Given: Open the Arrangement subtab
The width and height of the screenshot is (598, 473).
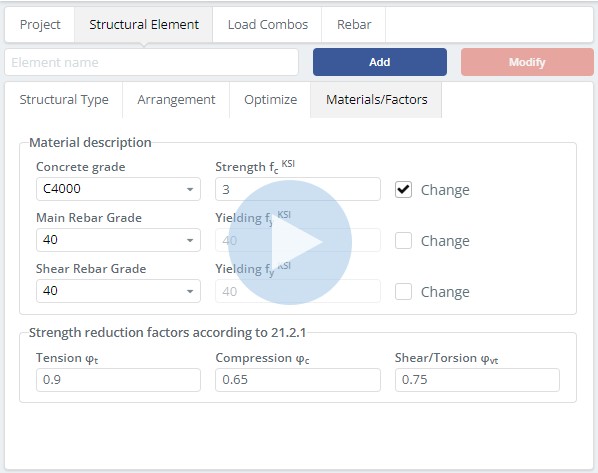Looking at the screenshot, I should click(x=176, y=100).
